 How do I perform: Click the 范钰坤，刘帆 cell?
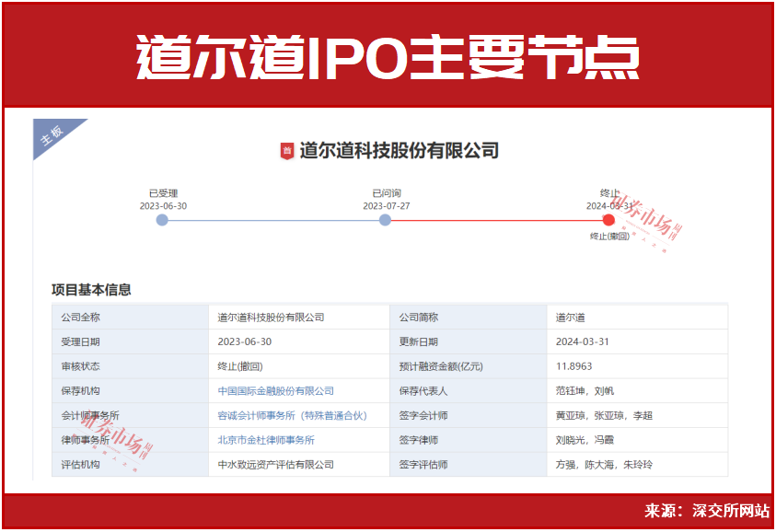coord(637,391)
